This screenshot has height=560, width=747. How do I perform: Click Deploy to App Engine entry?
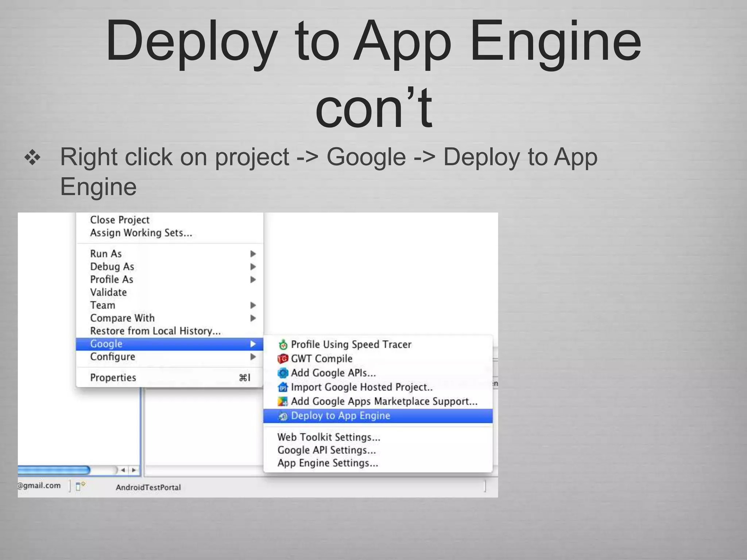(378, 416)
